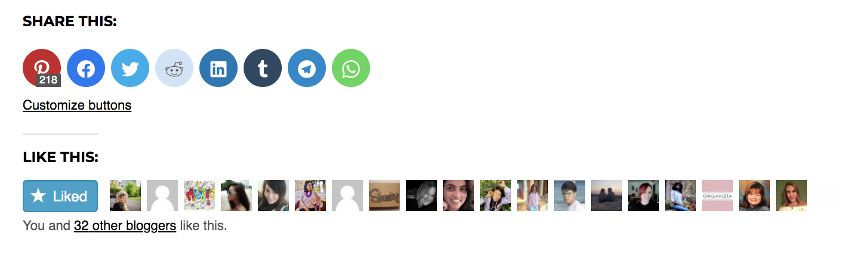The height and width of the screenshot is (261, 868).
Task: Share via the Telegram icon
Action: tap(307, 68)
